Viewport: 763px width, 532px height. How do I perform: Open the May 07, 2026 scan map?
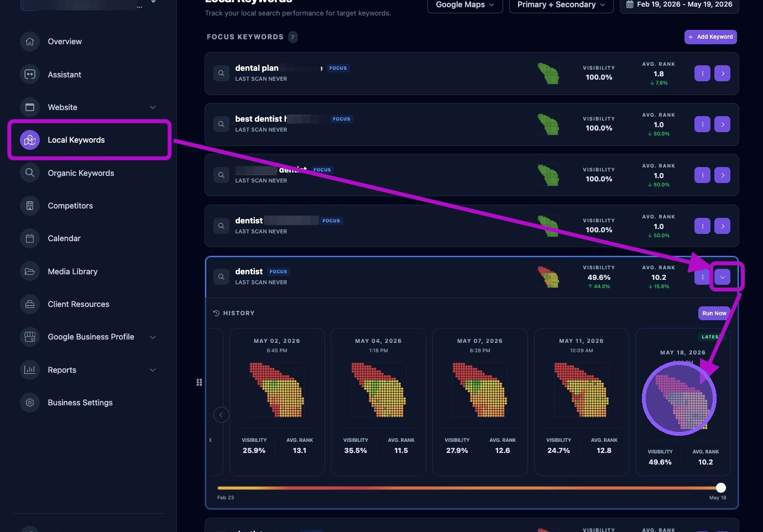pyautogui.click(x=480, y=390)
